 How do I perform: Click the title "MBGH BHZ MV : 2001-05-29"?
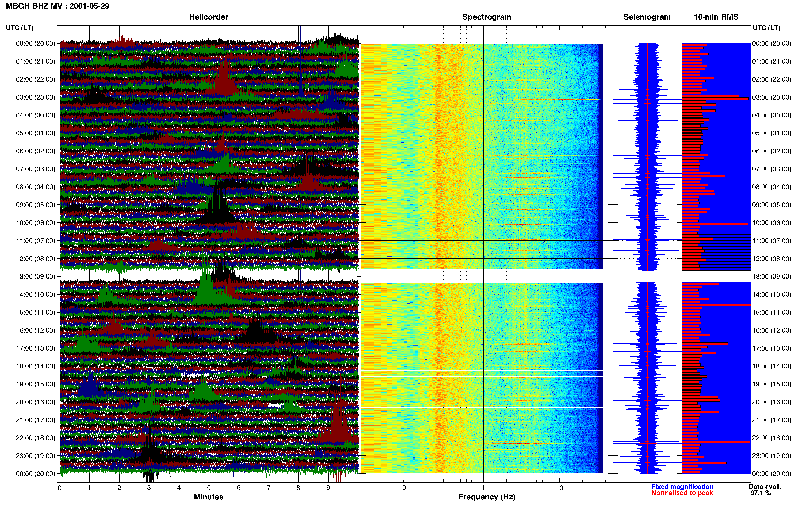57,6
